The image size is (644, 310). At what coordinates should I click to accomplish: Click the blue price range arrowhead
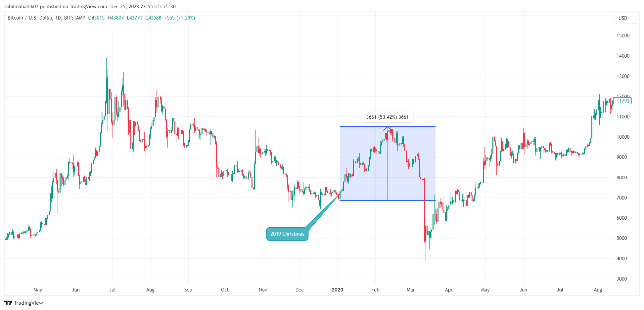pos(388,127)
